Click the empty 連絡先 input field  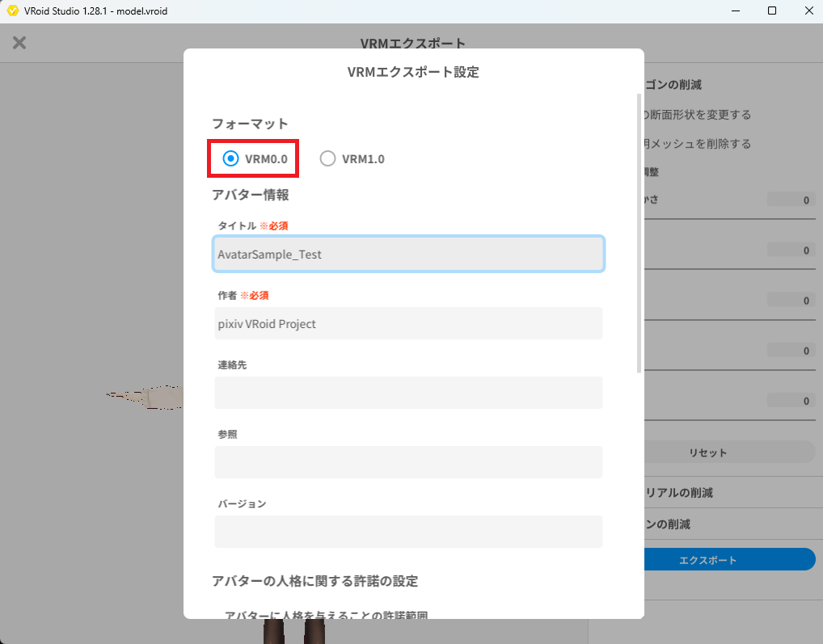click(408, 392)
